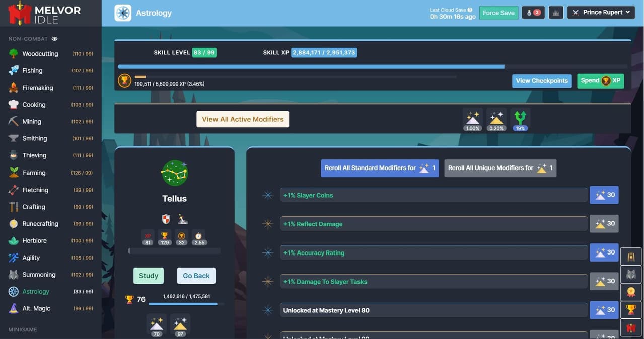Open Cooking skill

click(50, 105)
